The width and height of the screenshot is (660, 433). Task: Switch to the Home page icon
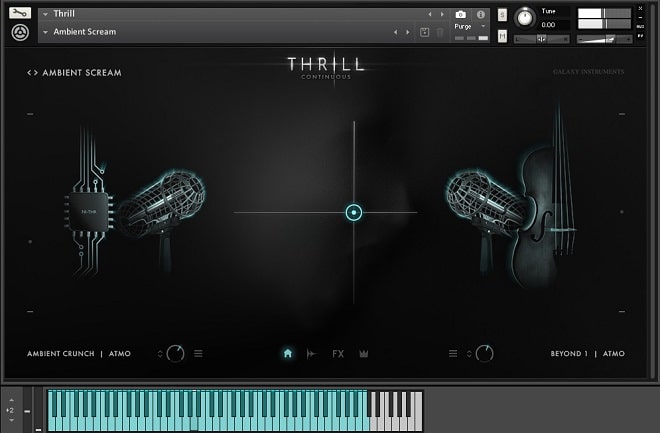click(287, 353)
